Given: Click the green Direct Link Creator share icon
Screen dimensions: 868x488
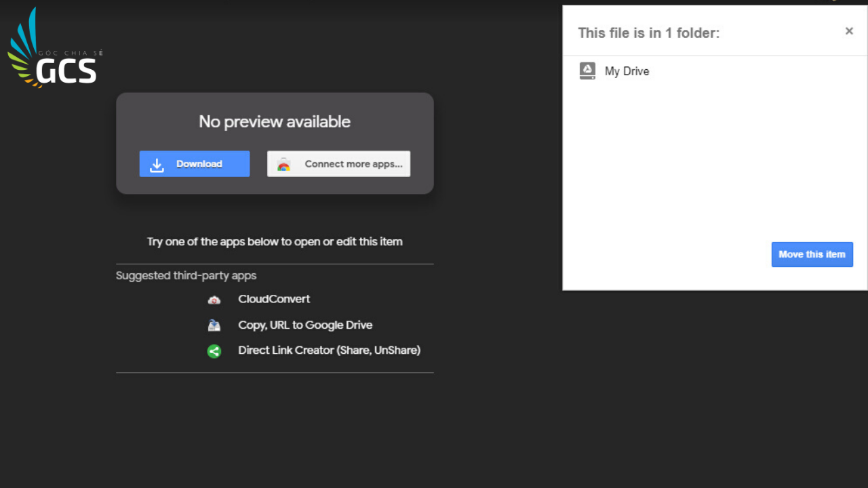Looking at the screenshot, I should click(214, 351).
